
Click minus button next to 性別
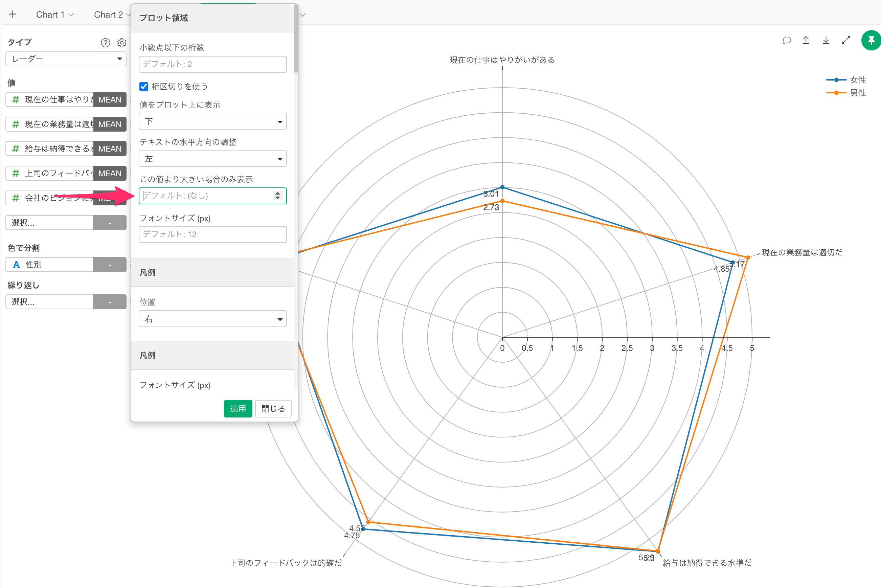coord(110,265)
